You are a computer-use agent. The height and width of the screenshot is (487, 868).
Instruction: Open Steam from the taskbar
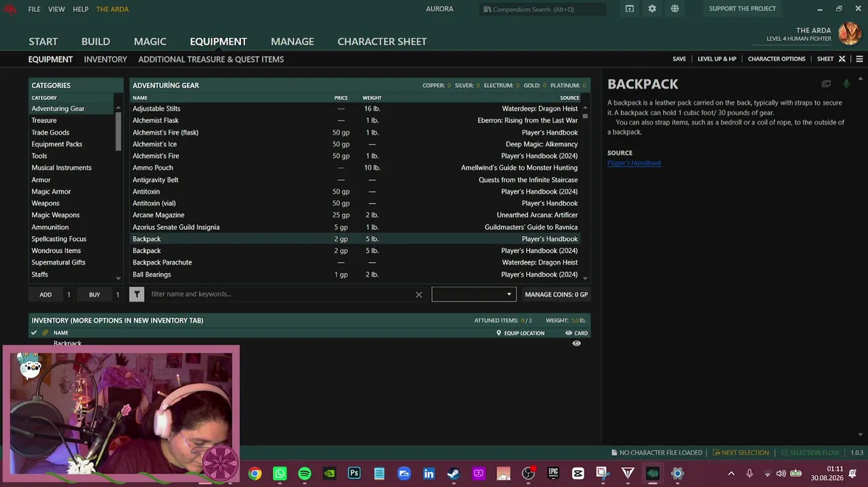454,473
